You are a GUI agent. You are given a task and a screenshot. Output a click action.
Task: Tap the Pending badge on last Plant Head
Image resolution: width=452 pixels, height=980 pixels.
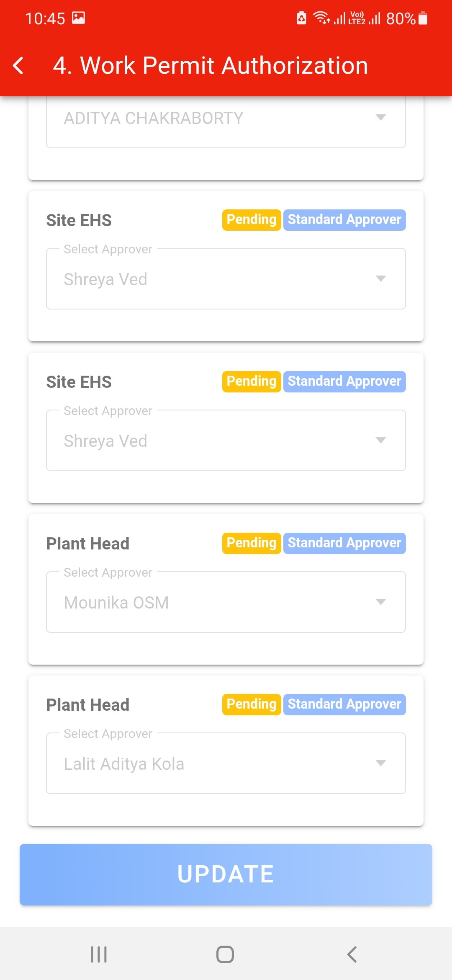tap(251, 704)
